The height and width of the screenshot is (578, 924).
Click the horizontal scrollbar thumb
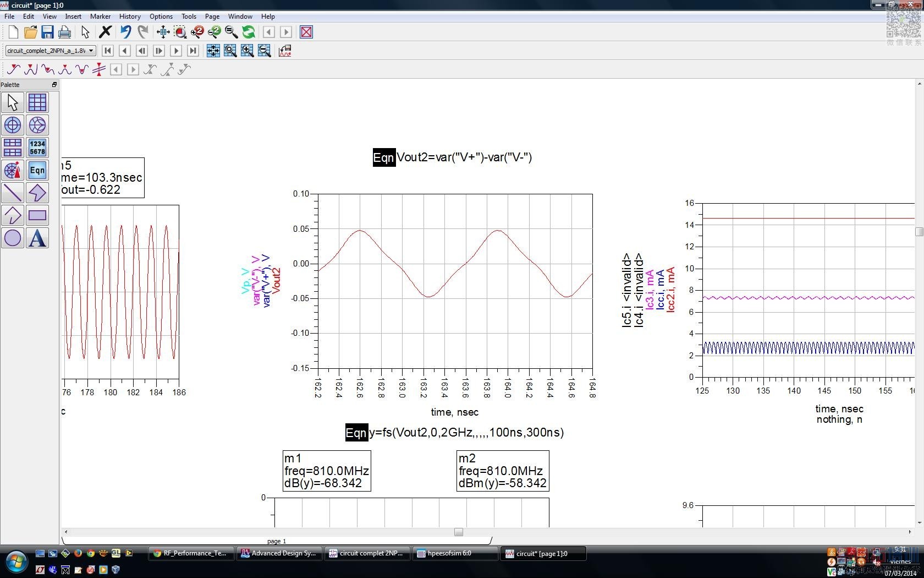(x=459, y=532)
